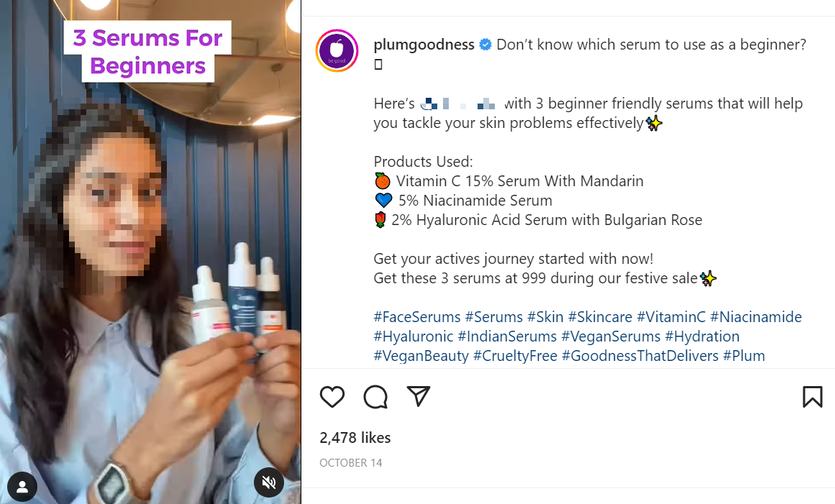This screenshot has height=504, width=835.
Task: Save the post with the bookmark icon
Action: [812, 397]
